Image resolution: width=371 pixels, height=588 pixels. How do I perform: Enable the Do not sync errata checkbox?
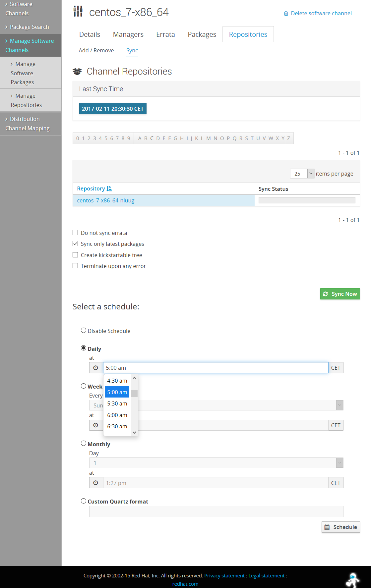(75, 233)
